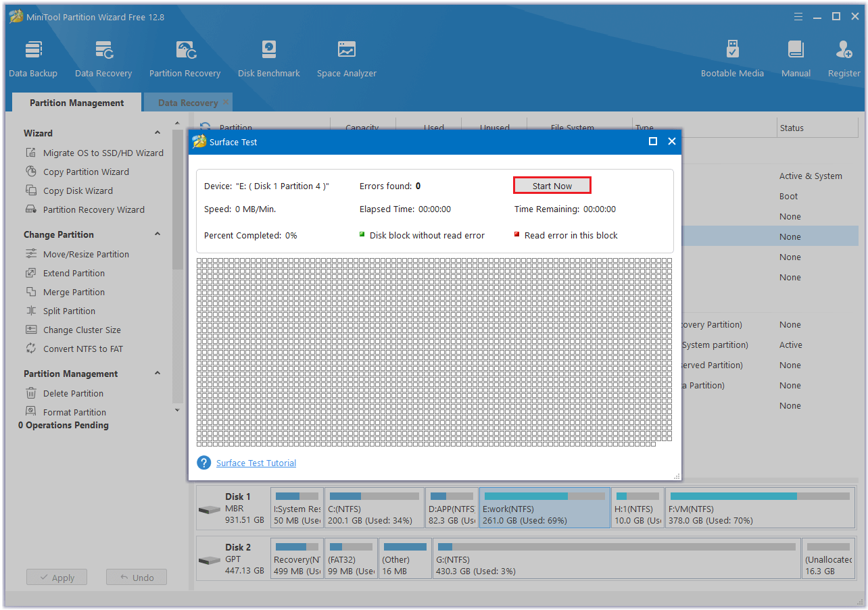The image size is (868, 610).
Task: Select the (Other) 16 MB partition
Action: (405, 559)
